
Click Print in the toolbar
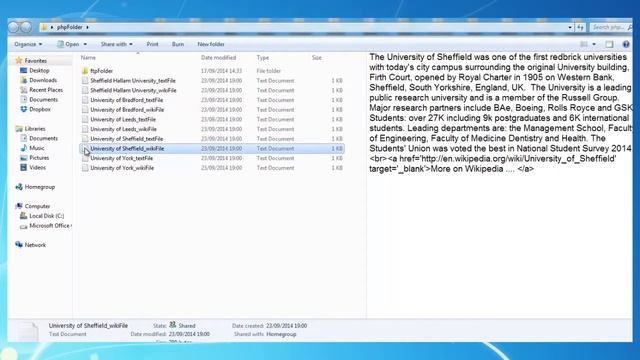tap(152, 44)
